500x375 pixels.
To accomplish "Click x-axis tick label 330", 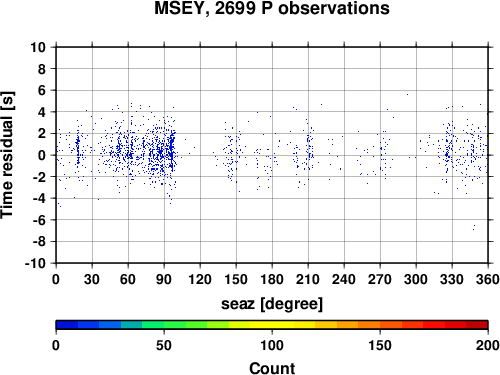I will tap(452, 279).
